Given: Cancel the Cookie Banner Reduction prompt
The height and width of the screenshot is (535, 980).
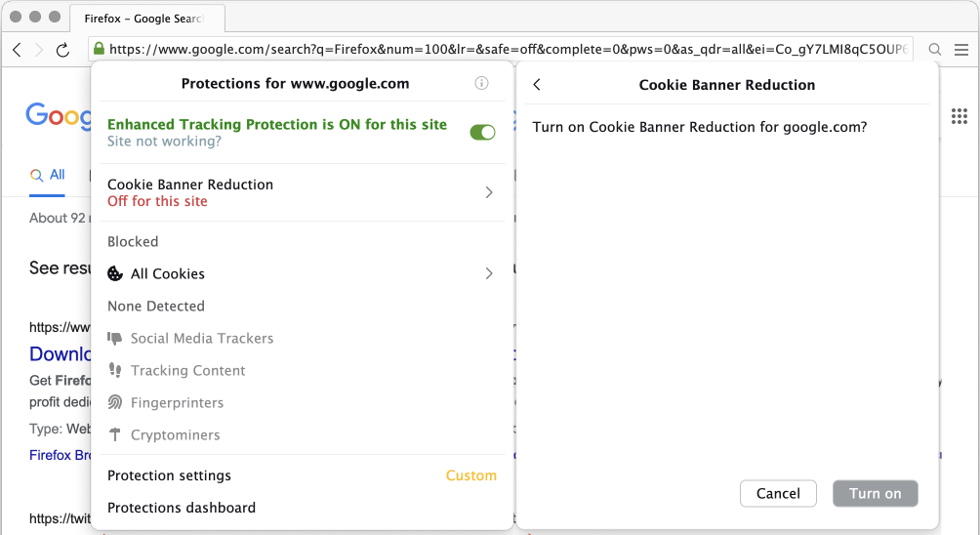Looking at the screenshot, I should point(778,493).
